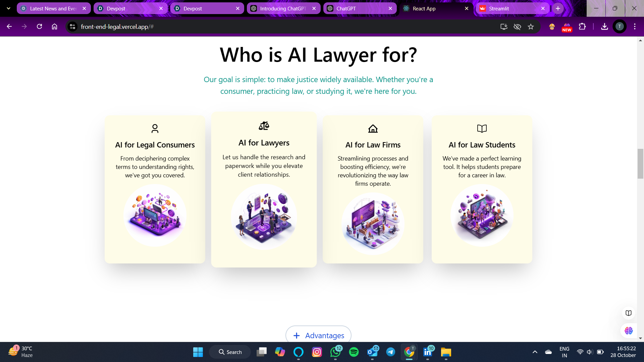
Task: Switch to the Streamlit tab
Action: point(512,8)
